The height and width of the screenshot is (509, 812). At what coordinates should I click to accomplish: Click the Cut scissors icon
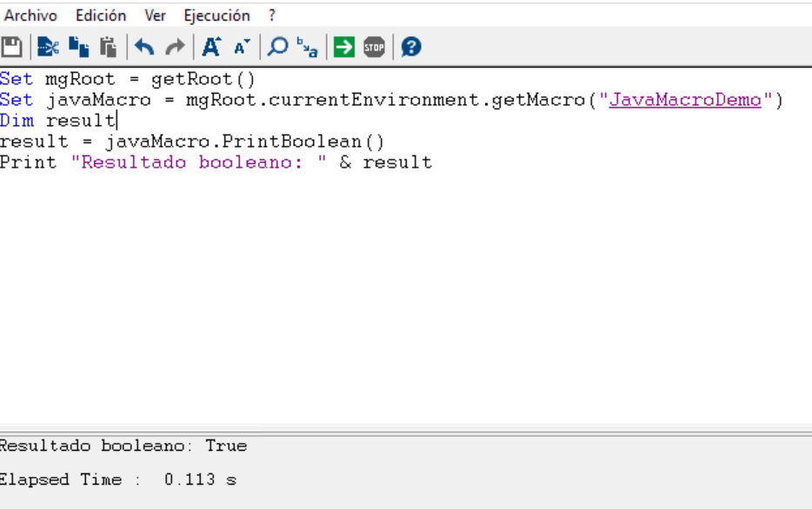click(48, 47)
